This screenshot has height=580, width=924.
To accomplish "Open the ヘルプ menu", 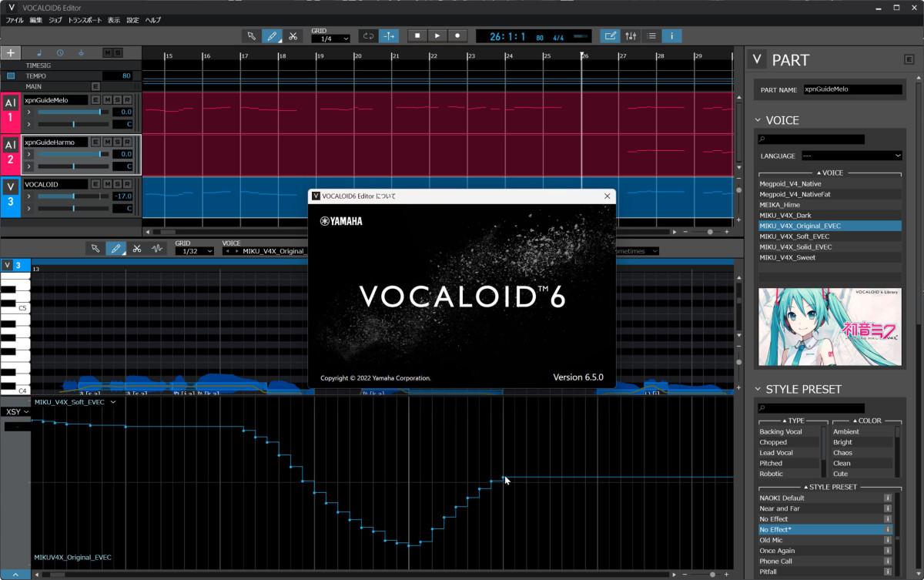I will (153, 19).
